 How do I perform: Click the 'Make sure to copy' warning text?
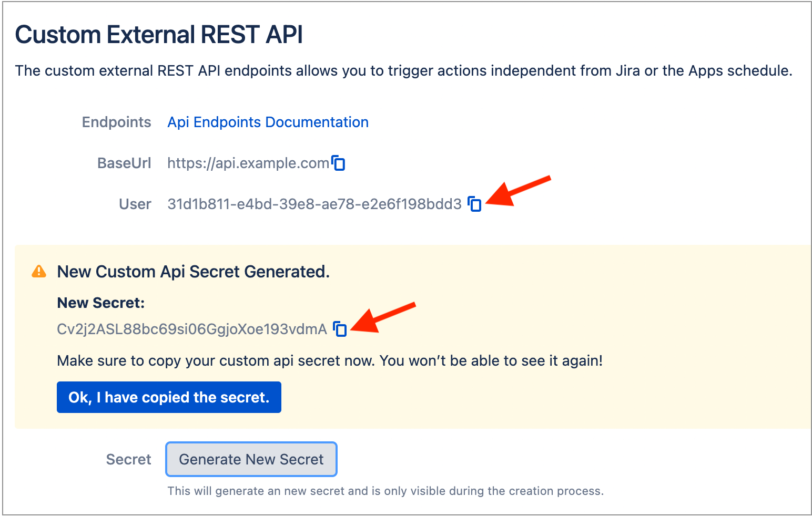click(x=329, y=360)
